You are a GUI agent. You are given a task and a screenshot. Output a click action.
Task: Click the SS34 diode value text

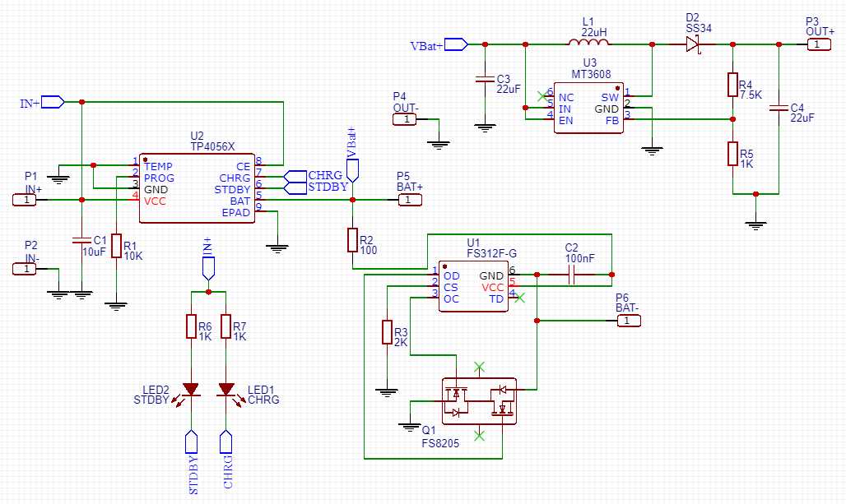699,28
